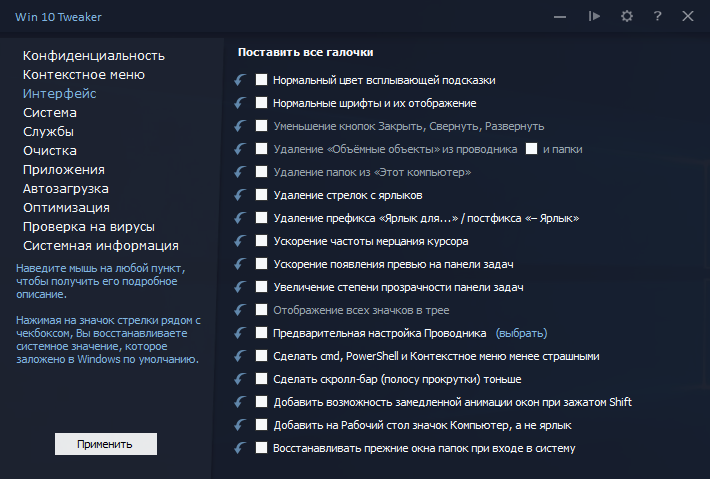Viewport: 710px width, 479px height.
Task: Restore arrow for 'Удаление стрелок с ярлыков'
Action: click(240, 195)
